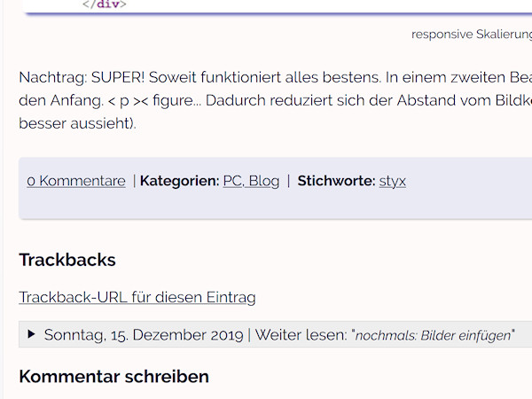Click "Soweit funktioniert alles bestens" sentence
532x399 pixels.
point(264,78)
